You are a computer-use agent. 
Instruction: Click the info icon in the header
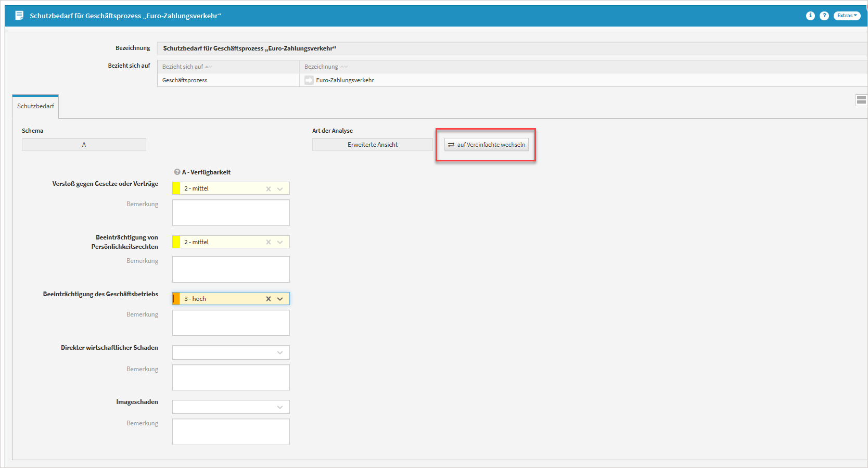click(810, 16)
